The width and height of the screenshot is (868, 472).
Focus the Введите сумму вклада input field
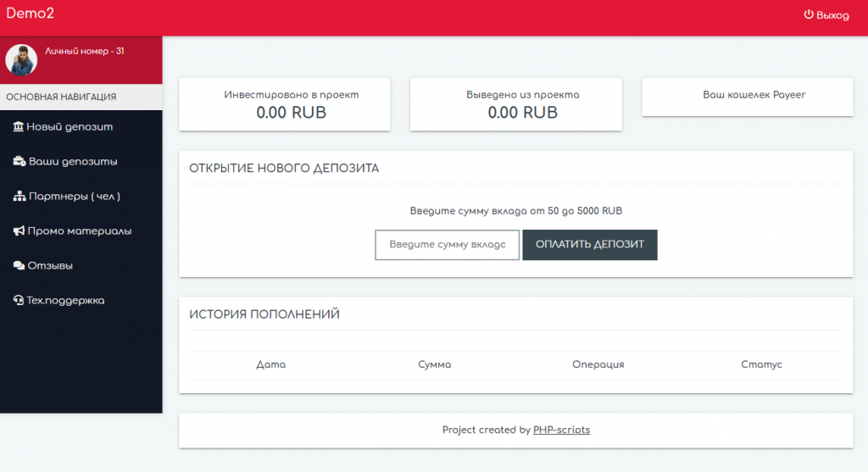point(448,245)
